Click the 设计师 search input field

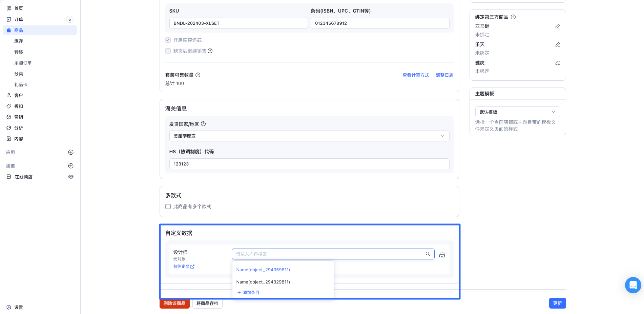coord(333,254)
